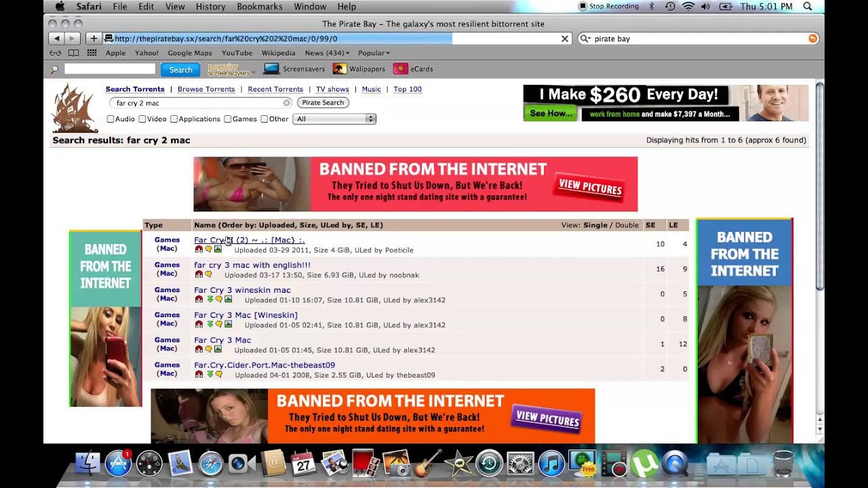The image size is (868, 488).
Task: Open the Safari menu
Action: tap(88, 6)
